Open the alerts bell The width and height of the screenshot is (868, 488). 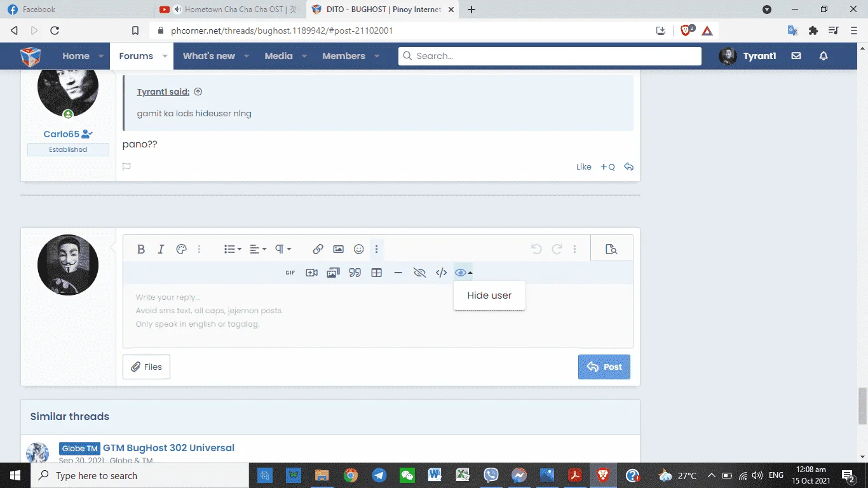[824, 56]
